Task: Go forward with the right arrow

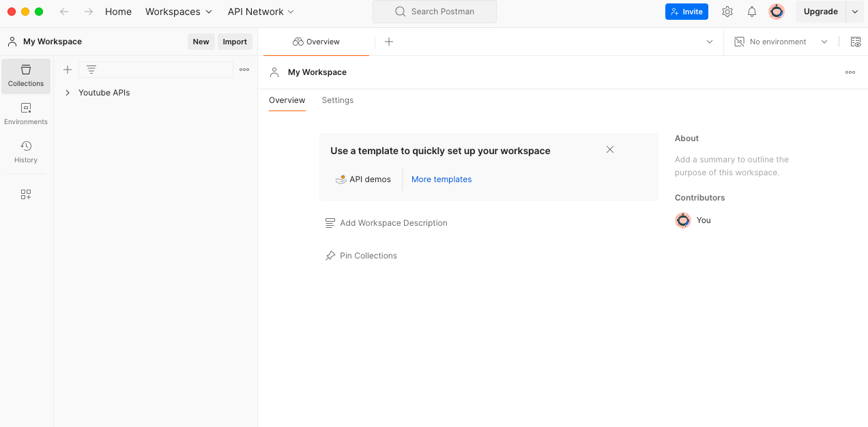Action: [88, 12]
